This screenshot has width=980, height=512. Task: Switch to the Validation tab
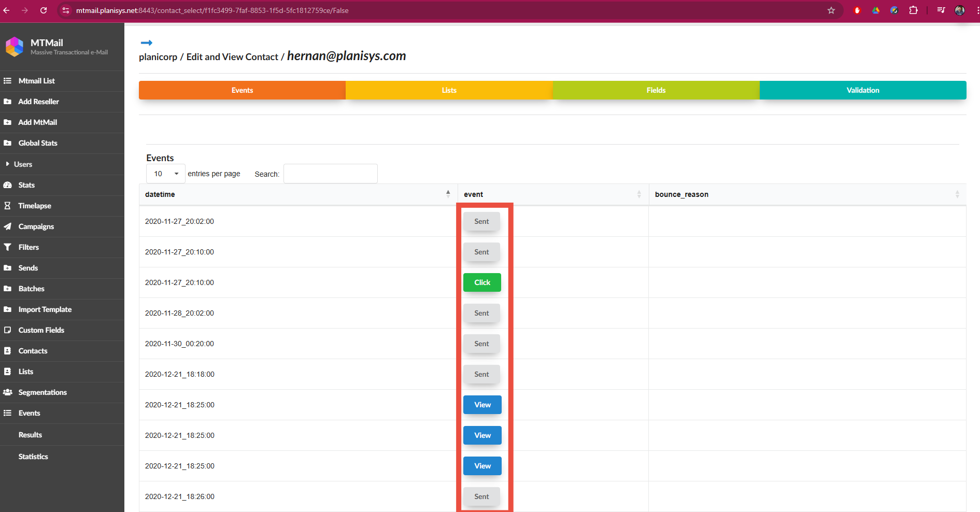[862, 90]
